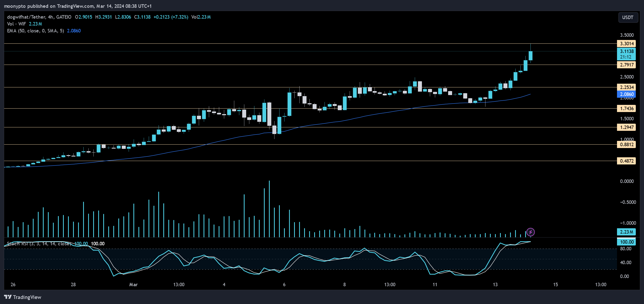Click the 2.7917 horizontal line price label

coord(626,65)
